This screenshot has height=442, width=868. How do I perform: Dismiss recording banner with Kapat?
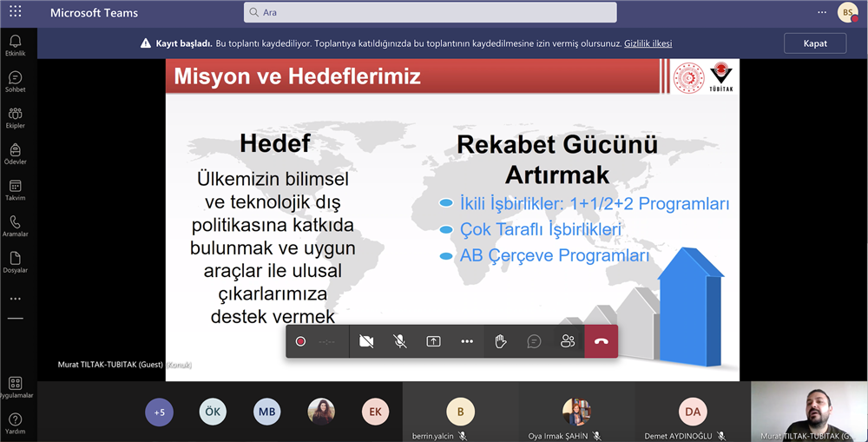815,43
